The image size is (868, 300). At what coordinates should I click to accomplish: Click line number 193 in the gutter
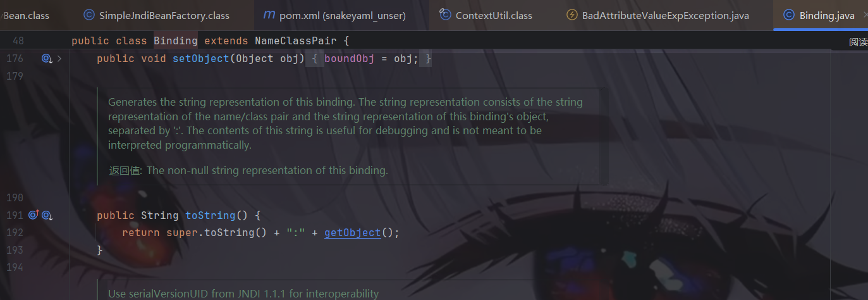tap(14, 251)
